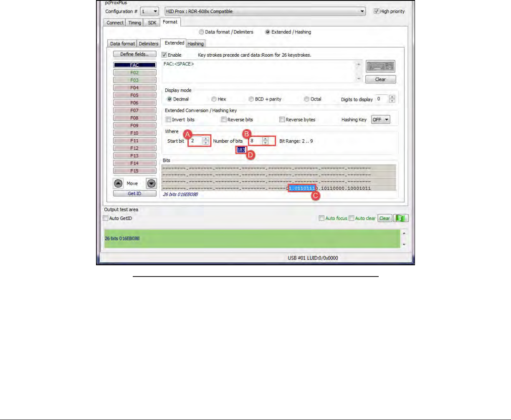
Task: Click the keystroke text box scrollbar
Action: pos(358,72)
